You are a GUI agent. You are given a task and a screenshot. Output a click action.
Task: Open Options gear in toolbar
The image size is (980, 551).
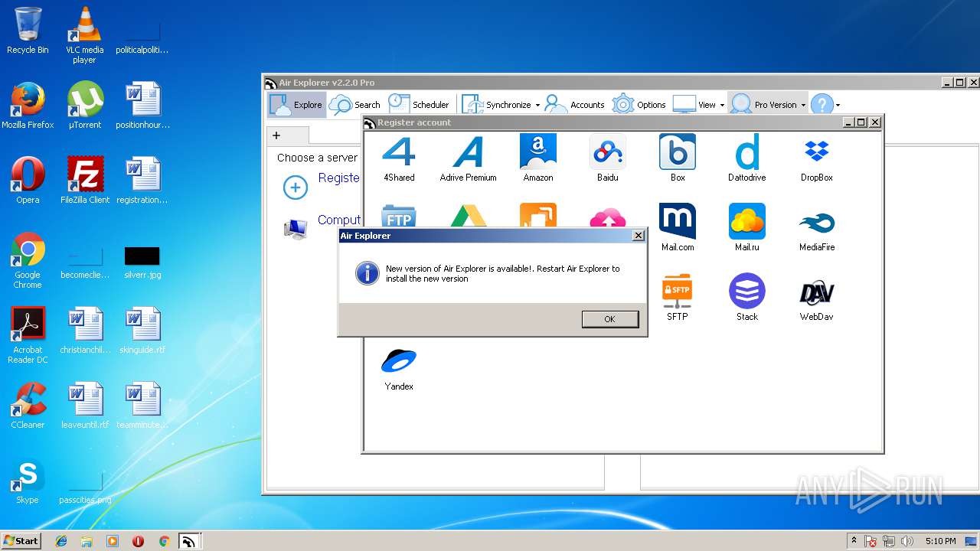(639, 105)
